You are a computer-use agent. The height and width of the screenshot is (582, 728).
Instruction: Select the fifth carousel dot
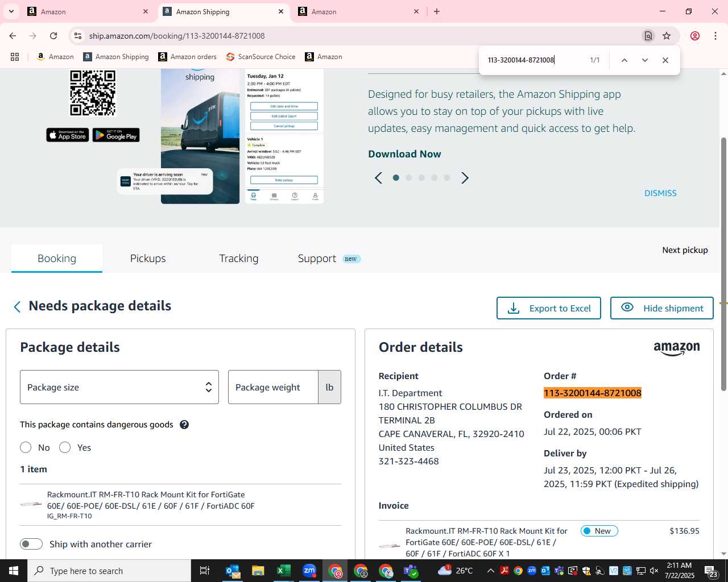pyautogui.click(x=447, y=178)
